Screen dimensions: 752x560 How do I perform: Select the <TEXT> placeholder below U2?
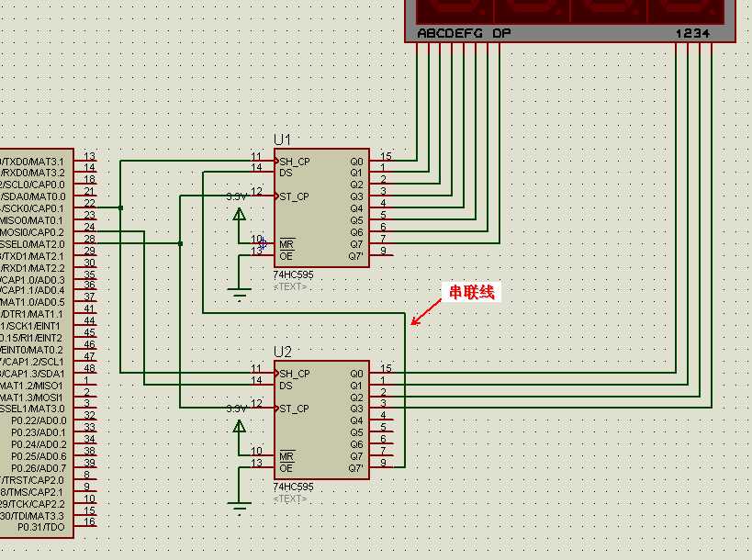click(289, 498)
